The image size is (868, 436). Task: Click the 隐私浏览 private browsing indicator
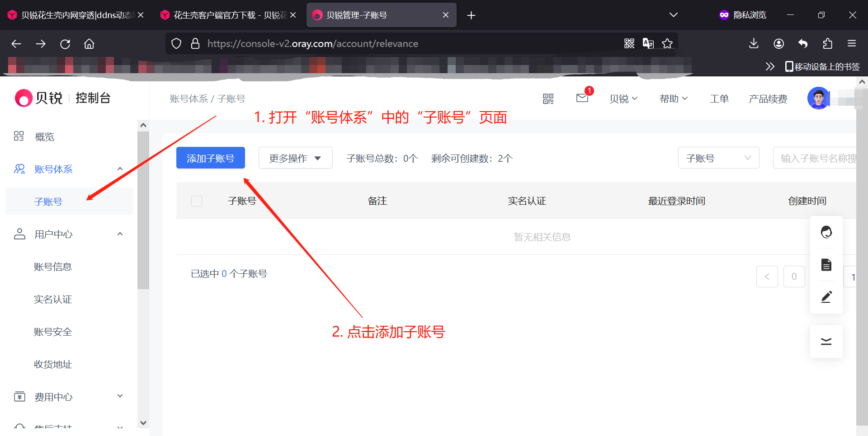(x=743, y=15)
